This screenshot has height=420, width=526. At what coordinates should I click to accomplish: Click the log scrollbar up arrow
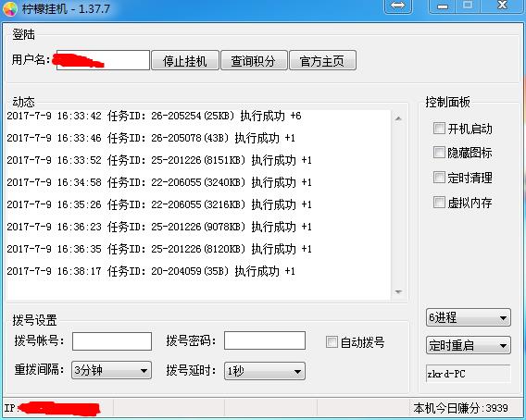tap(398, 118)
